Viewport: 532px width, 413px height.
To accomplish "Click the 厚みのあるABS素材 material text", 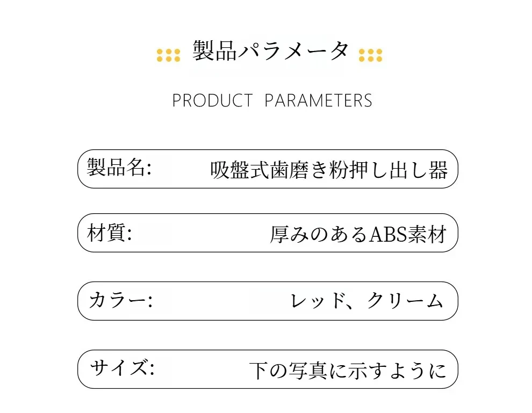I will (358, 234).
